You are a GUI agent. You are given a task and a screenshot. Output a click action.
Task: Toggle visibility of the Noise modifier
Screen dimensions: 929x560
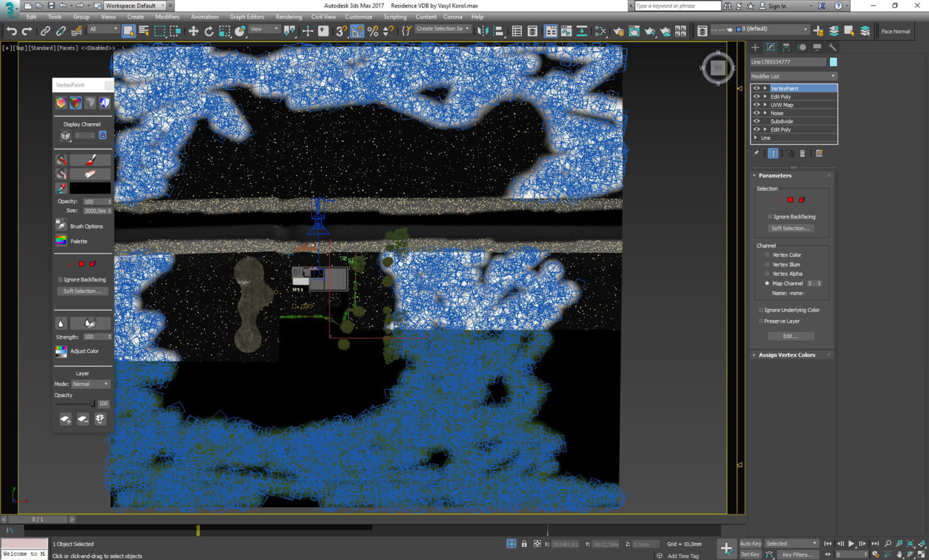coord(756,113)
